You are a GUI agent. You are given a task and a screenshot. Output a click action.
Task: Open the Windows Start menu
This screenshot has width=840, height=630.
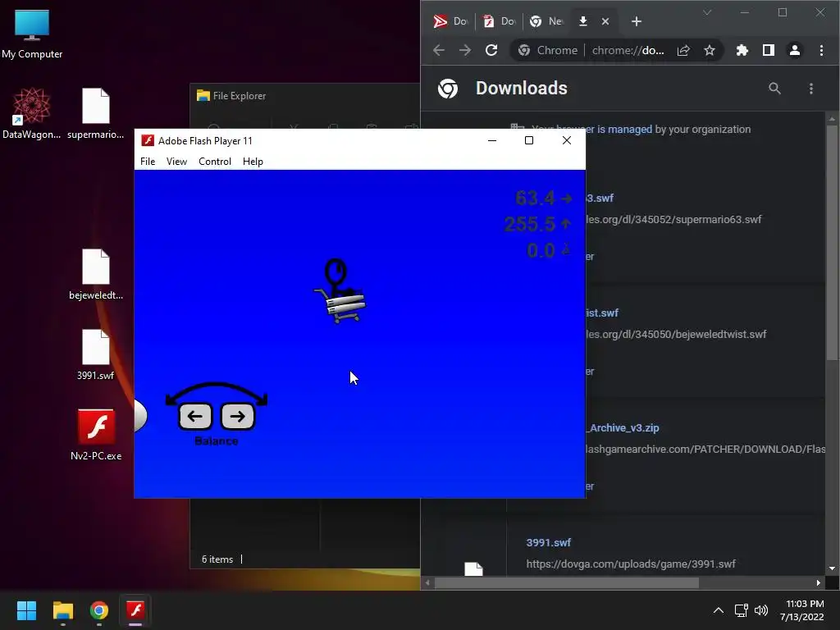pyautogui.click(x=26, y=610)
